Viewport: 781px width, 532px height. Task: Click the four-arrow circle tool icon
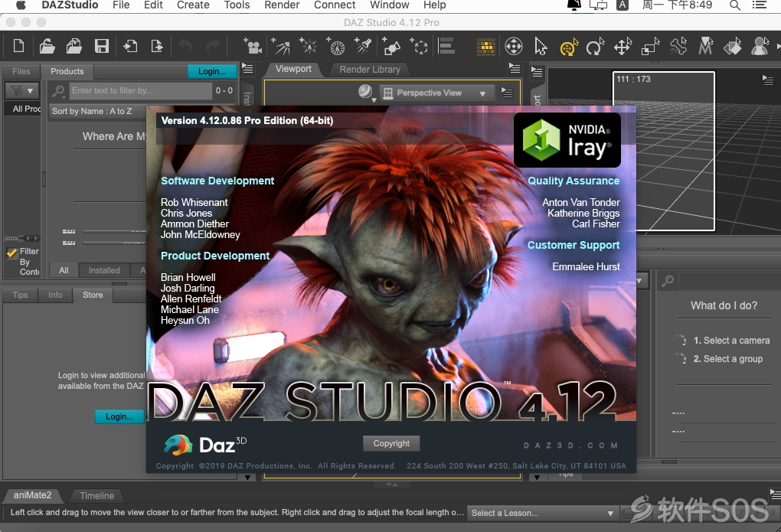(x=514, y=47)
